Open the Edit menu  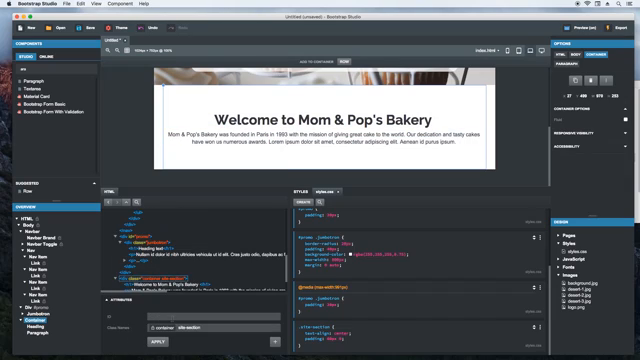pyautogui.click(x=81, y=4)
